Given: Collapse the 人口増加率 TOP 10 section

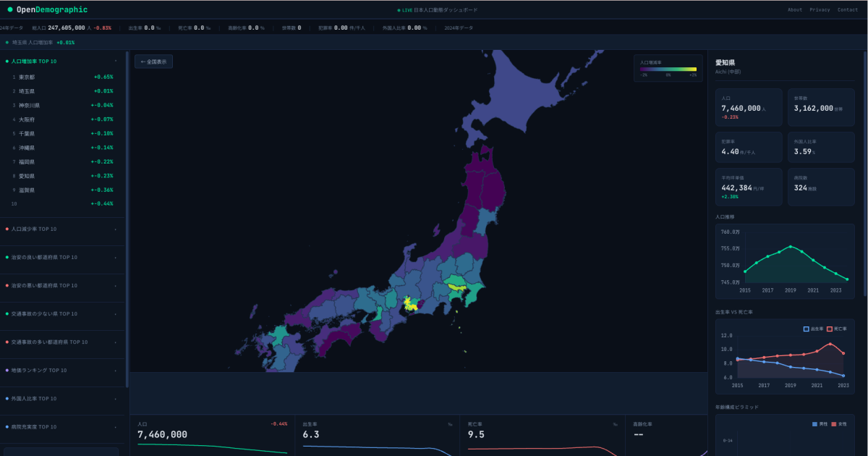Looking at the screenshot, I should point(63,62).
